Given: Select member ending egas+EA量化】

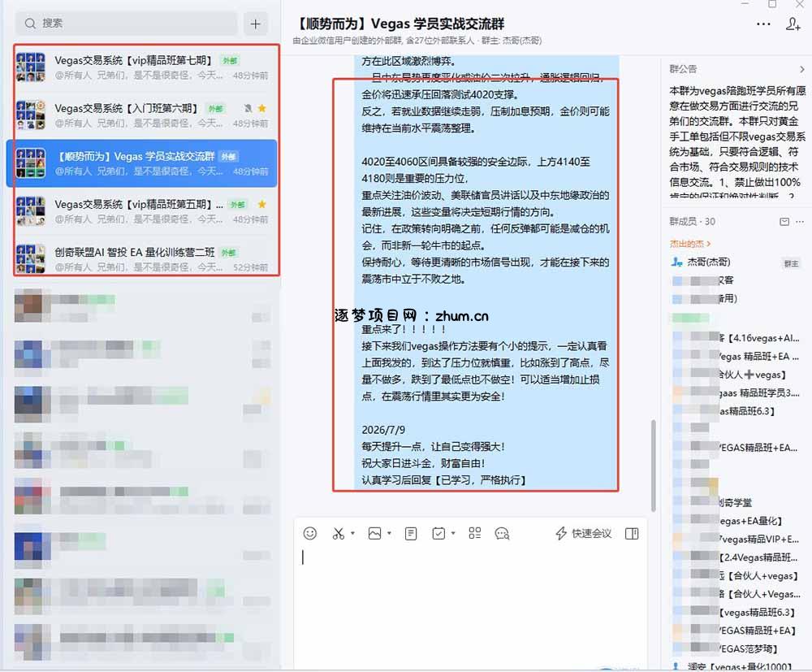Looking at the screenshot, I should click(727, 521).
